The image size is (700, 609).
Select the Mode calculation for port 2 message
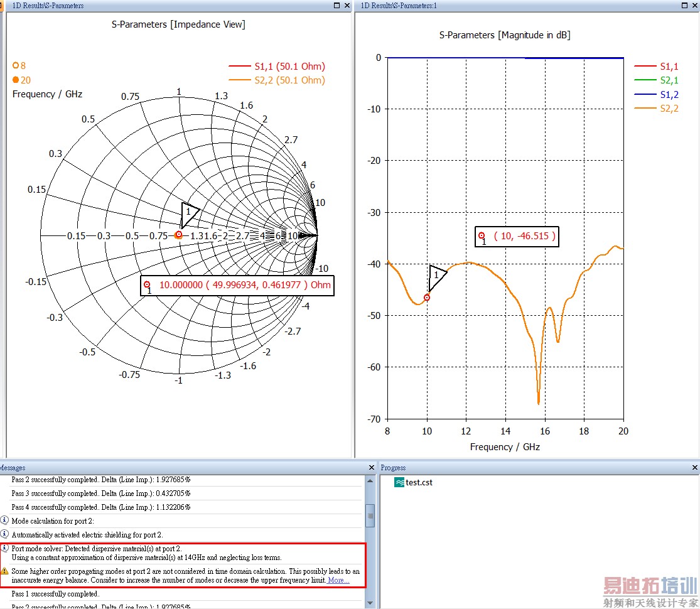(x=53, y=521)
